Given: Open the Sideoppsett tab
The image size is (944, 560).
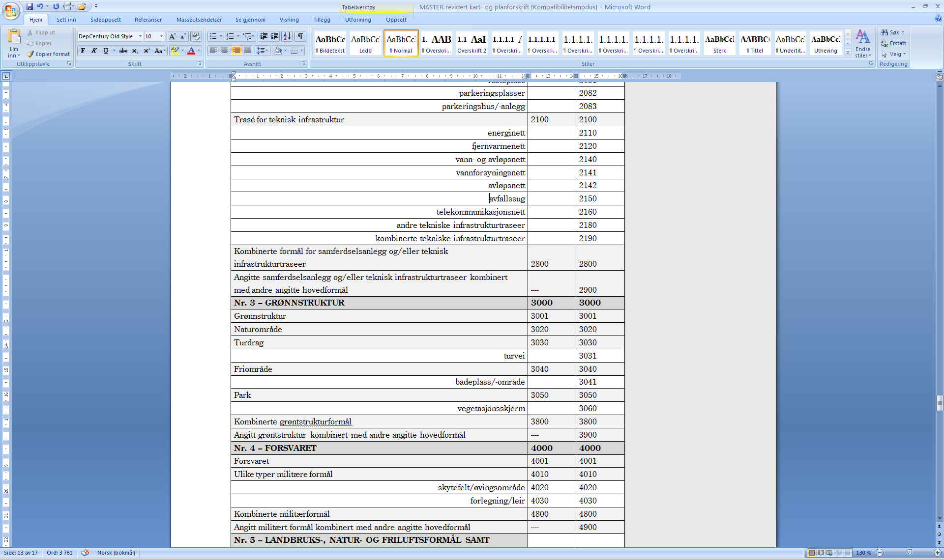Looking at the screenshot, I should (106, 20).
